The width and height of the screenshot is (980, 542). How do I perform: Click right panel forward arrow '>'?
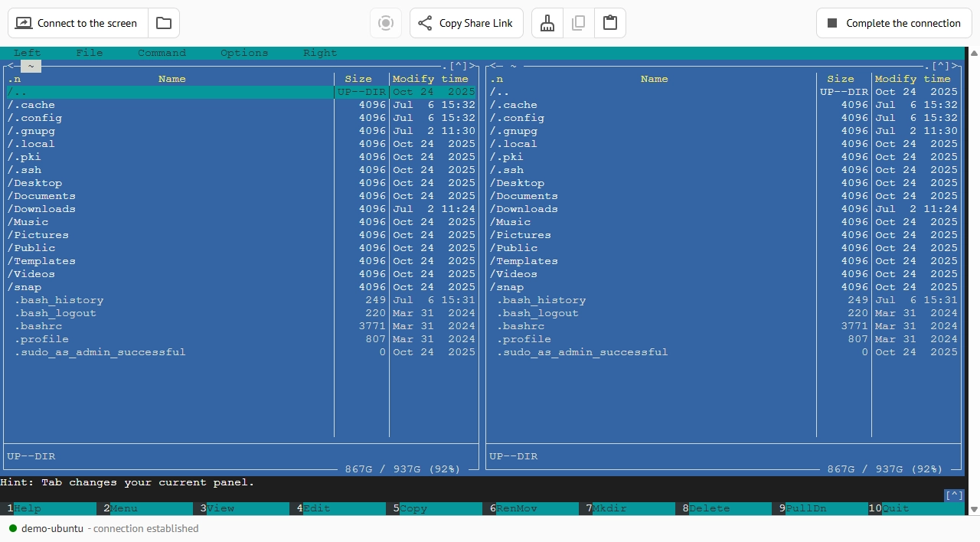[x=954, y=66]
